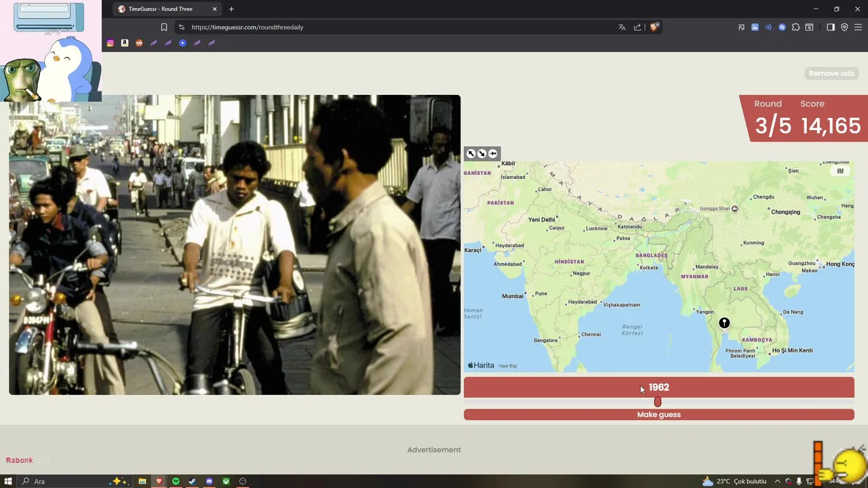This screenshot has height=488, width=868.
Task: Click the Remove ads button
Action: pos(831,73)
